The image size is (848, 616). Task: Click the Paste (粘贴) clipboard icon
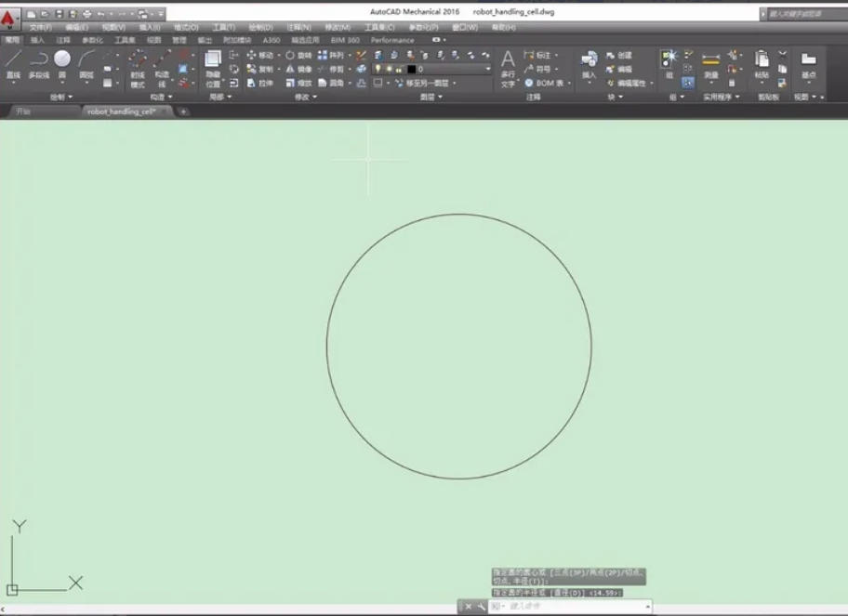(x=761, y=59)
